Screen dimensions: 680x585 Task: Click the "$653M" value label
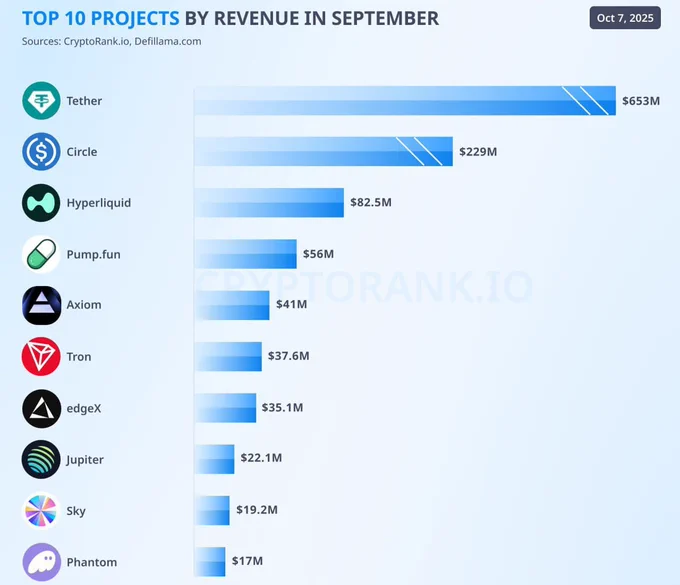[641, 101]
